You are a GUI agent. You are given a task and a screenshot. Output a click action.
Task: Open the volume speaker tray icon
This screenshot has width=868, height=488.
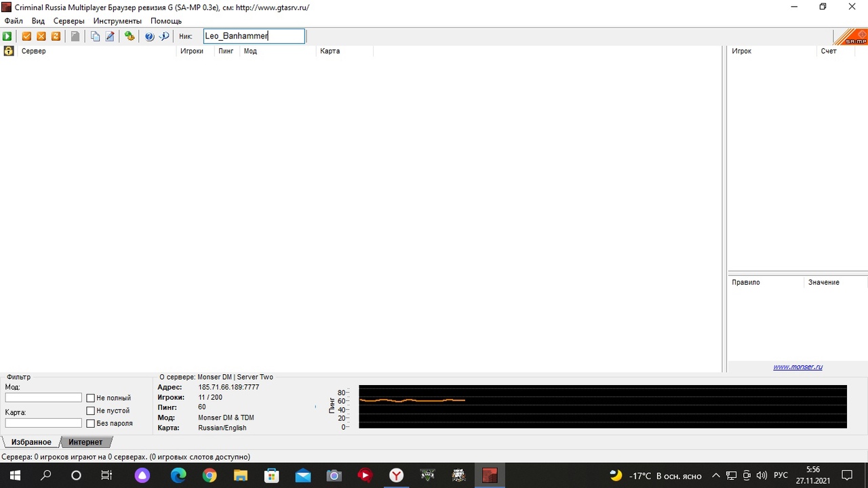(x=762, y=475)
